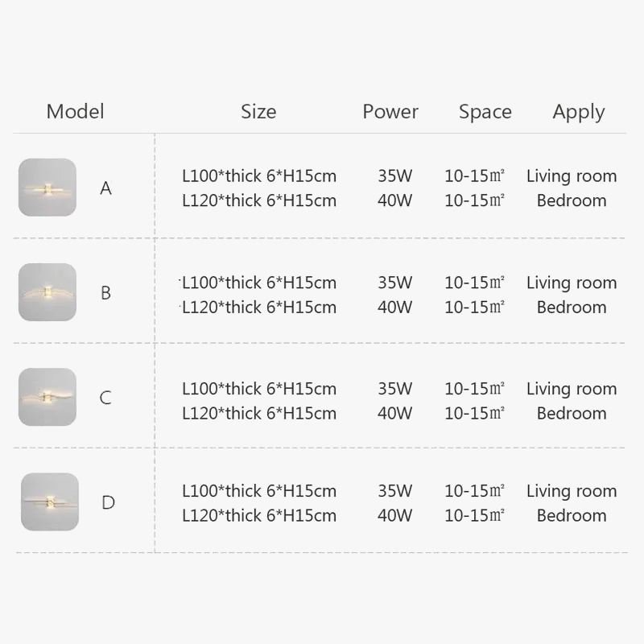Viewport: 644px width, 644px height.
Task: Select the 35W power value for Model C
Action: (394, 389)
